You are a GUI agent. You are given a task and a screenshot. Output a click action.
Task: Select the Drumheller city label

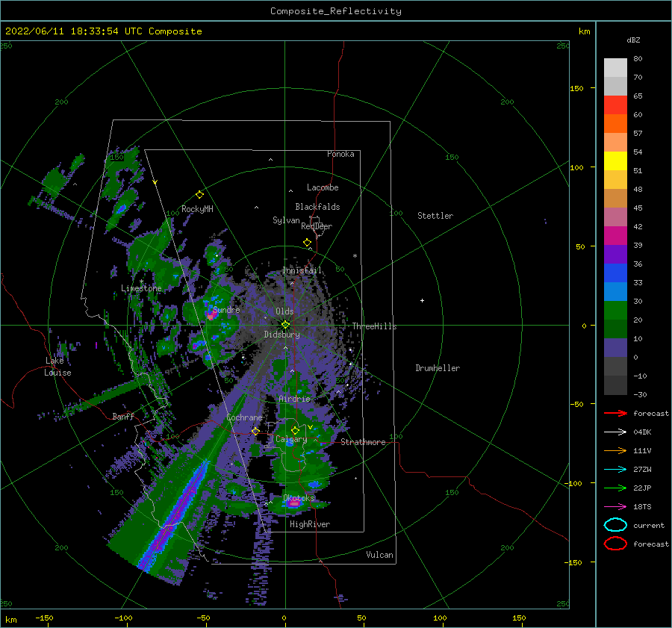click(438, 368)
